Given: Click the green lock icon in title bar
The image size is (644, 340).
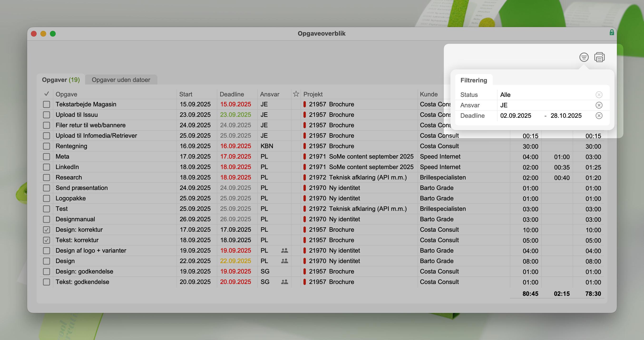Looking at the screenshot, I should [611, 33].
